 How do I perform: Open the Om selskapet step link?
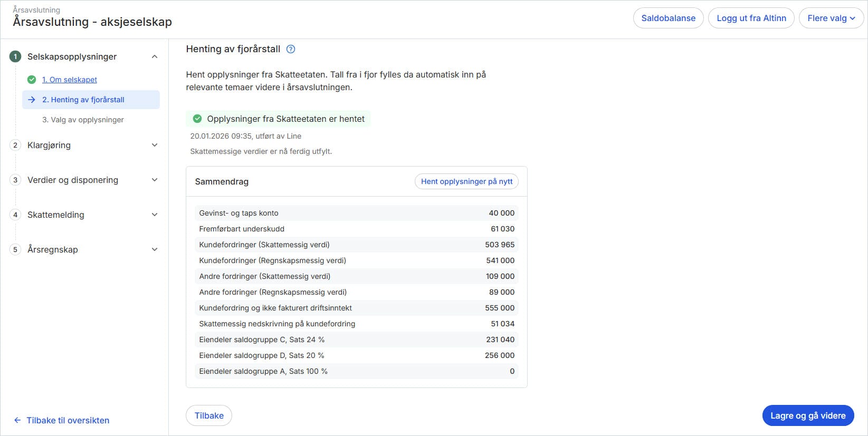70,80
